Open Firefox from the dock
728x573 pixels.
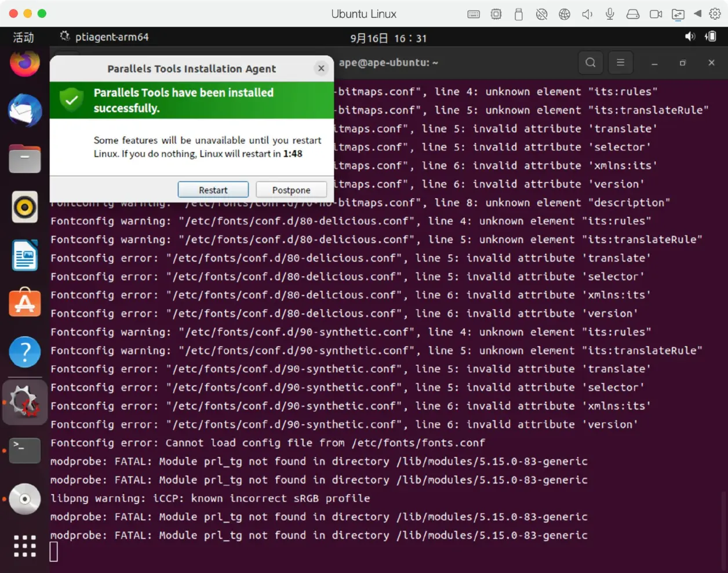[25, 63]
